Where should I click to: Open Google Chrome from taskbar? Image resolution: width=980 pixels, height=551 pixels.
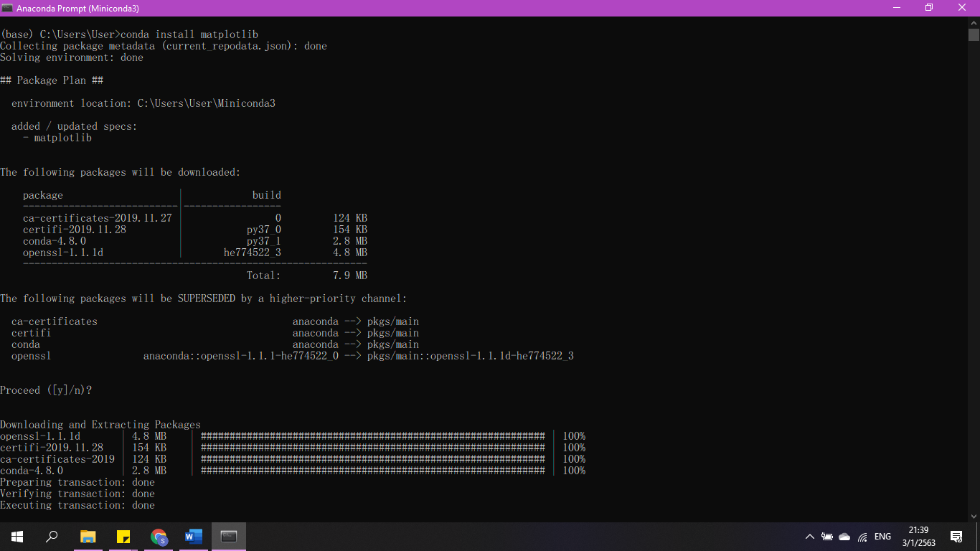(x=159, y=537)
